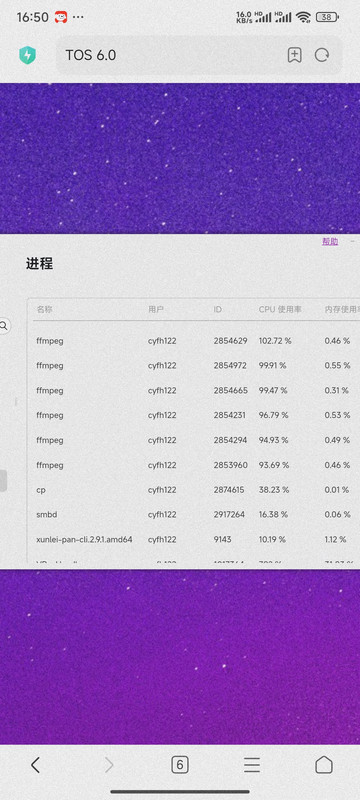
Task: Click the 1.12 % memory value for xunlei
Action: coord(336,539)
